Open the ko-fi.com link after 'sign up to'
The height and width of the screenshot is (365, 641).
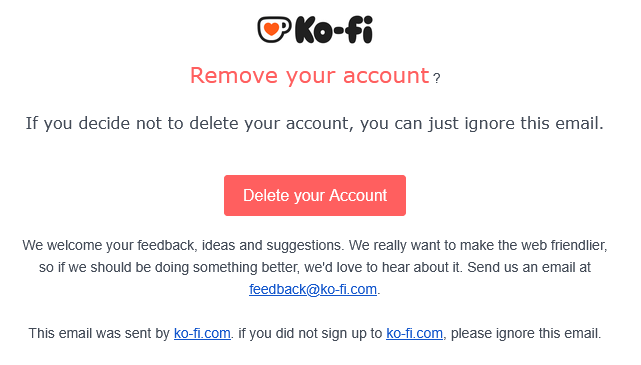(x=414, y=333)
